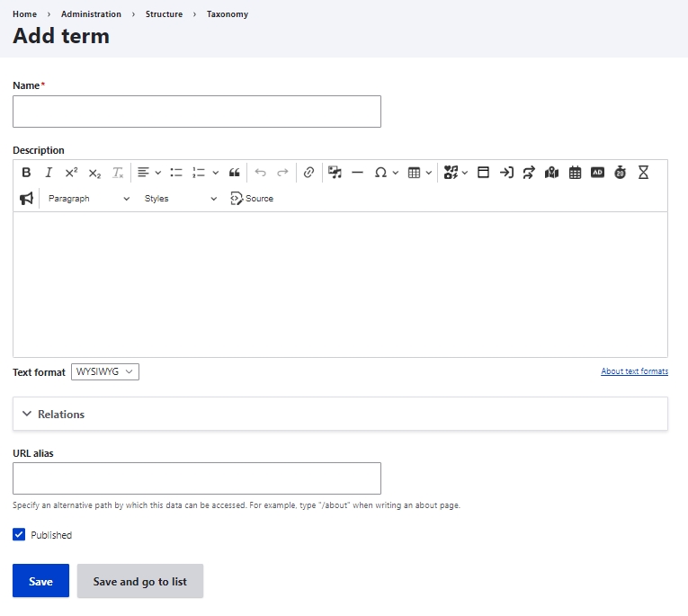Image resolution: width=688 pixels, height=616 pixels.
Task: Click the map marker icon
Action: 551,173
